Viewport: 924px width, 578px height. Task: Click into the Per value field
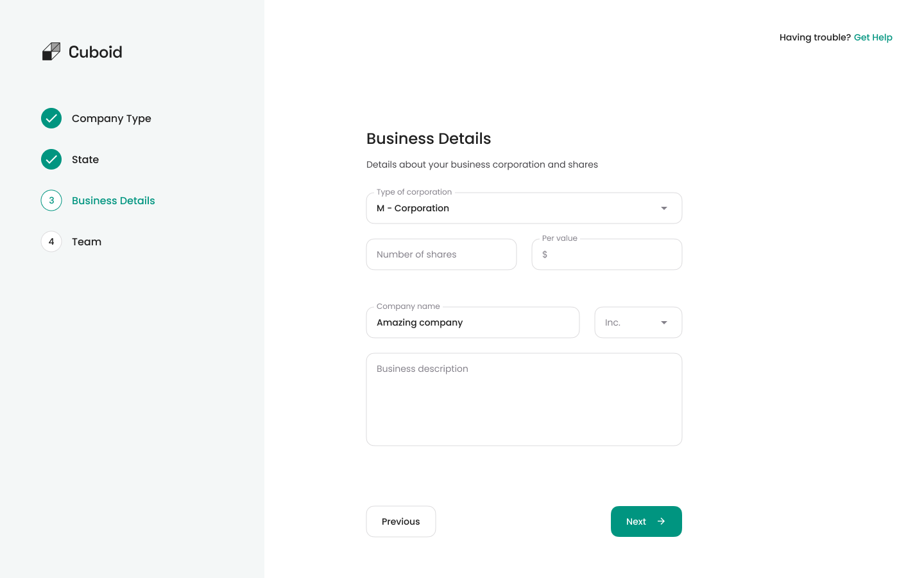(607, 254)
